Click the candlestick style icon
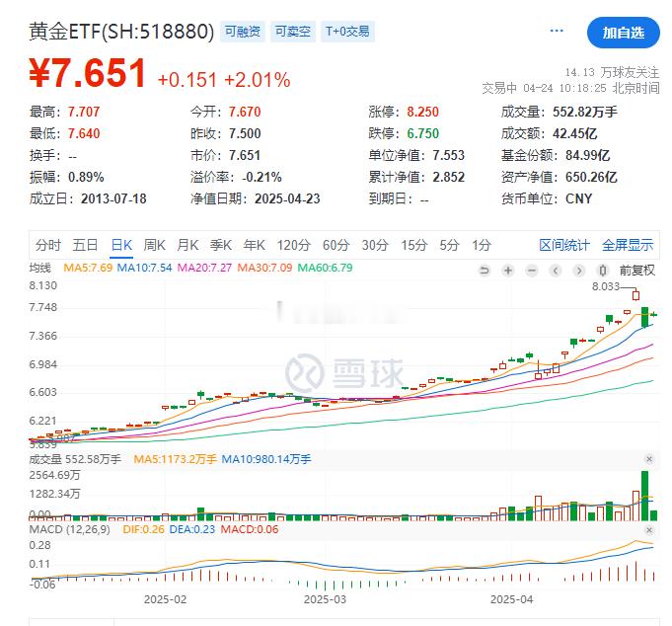 pos(603,271)
